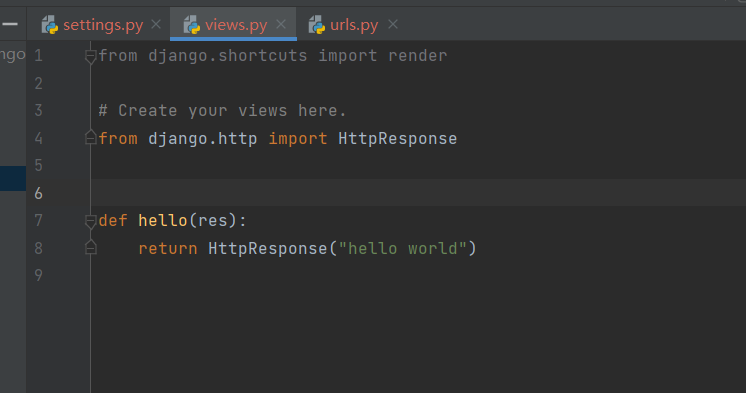Screen dimensions: 746x393
Task: Place cursor on 'render' in line 1
Action: 418,56
